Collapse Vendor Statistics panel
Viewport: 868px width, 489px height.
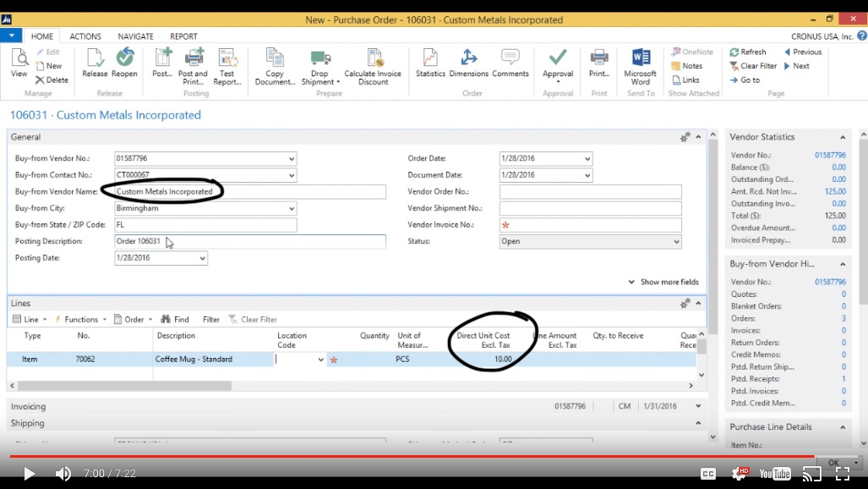click(x=843, y=137)
